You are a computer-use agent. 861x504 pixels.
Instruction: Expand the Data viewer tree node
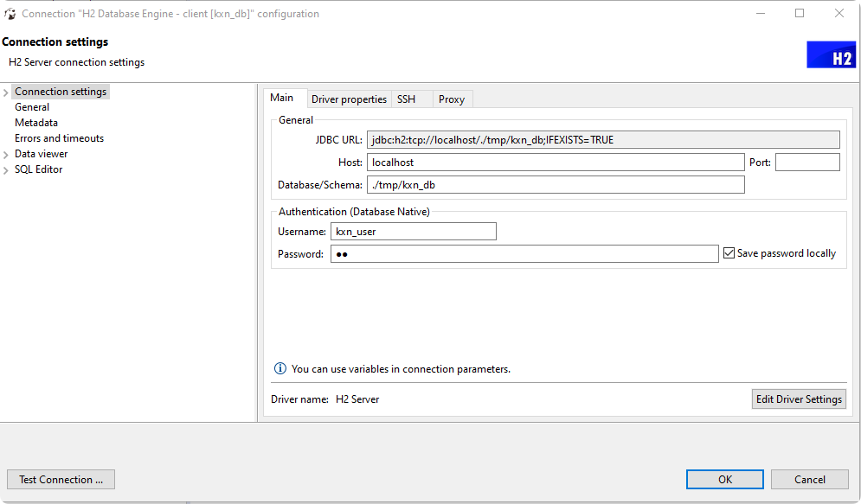(6, 155)
